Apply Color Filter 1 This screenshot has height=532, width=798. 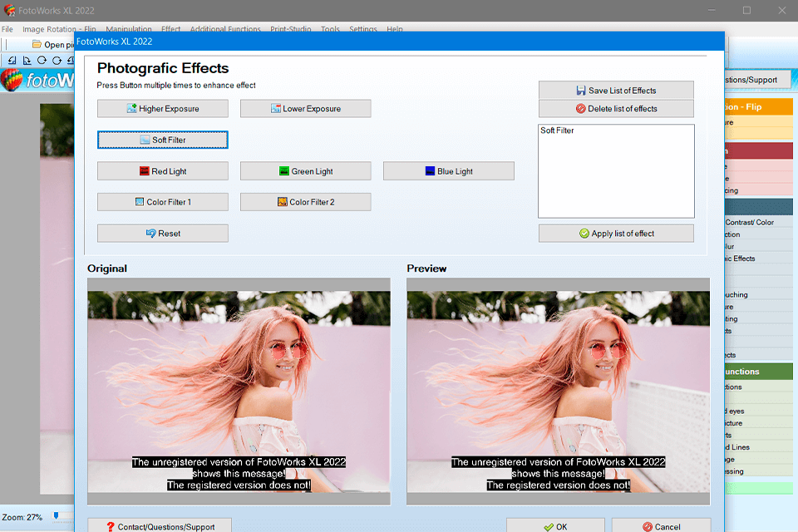point(163,202)
